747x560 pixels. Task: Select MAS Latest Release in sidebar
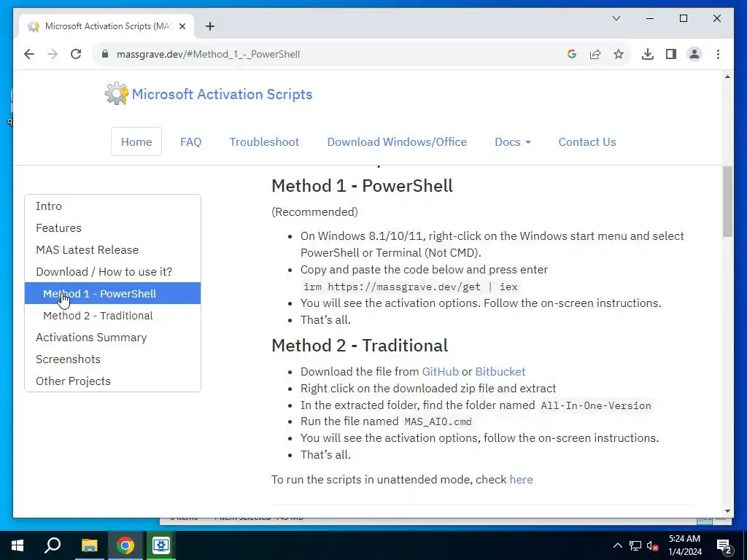(x=112, y=249)
